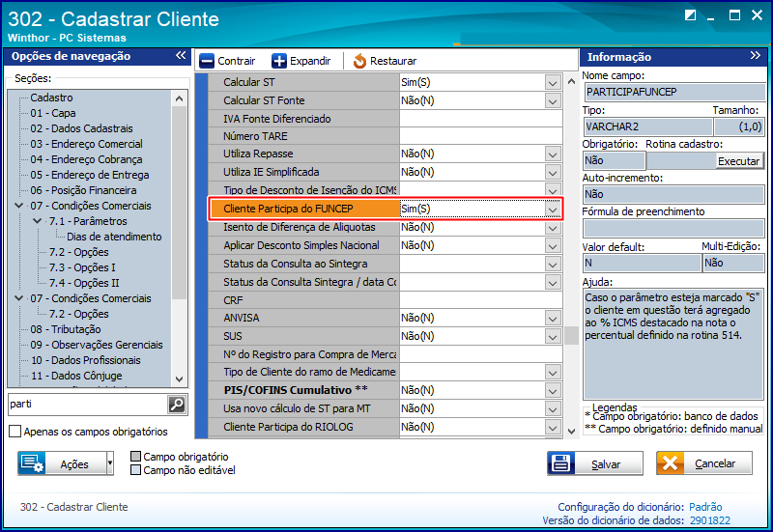Viewport: 773px width, 532px height.
Task: Select 01 - Capa section
Action: (x=53, y=113)
